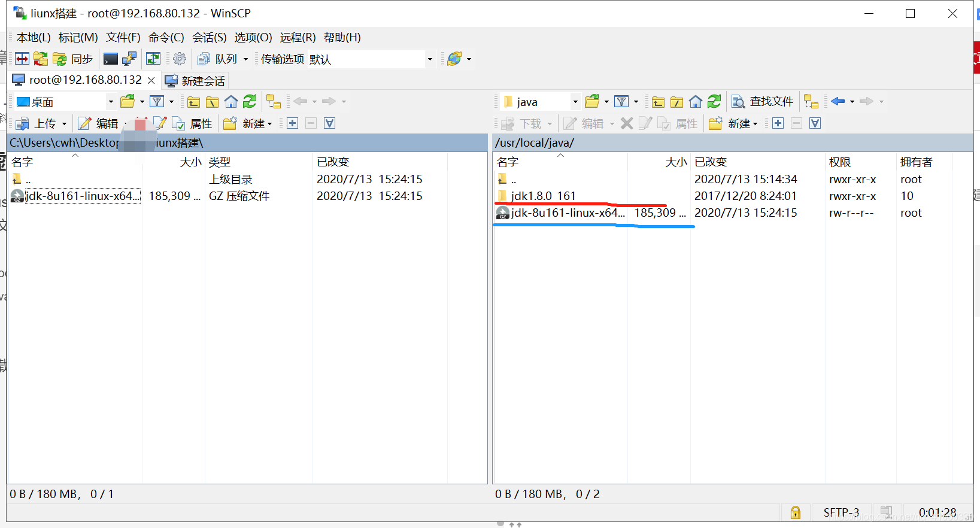The height and width of the screenshot is (528, 980).
Task: Click remote select files plus icon
Action: click(778, 123)
